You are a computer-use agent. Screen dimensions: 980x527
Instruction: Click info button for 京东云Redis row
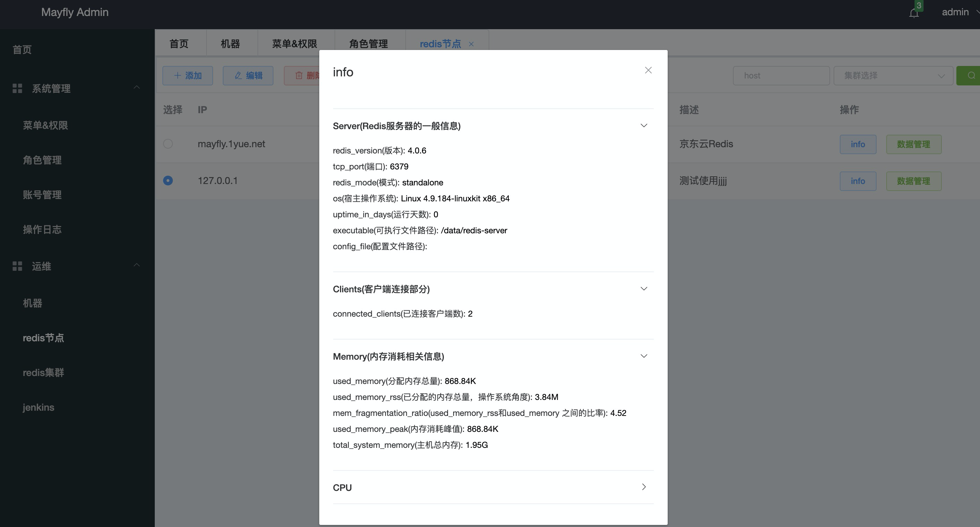pyautogui.click(x=858, y=144)
